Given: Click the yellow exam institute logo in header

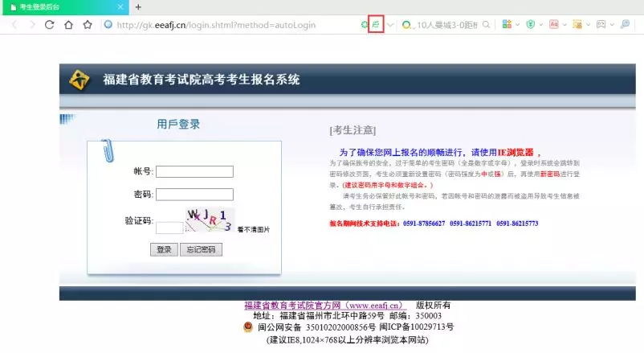Looking at the screenshot, I should tap(79, 79).
